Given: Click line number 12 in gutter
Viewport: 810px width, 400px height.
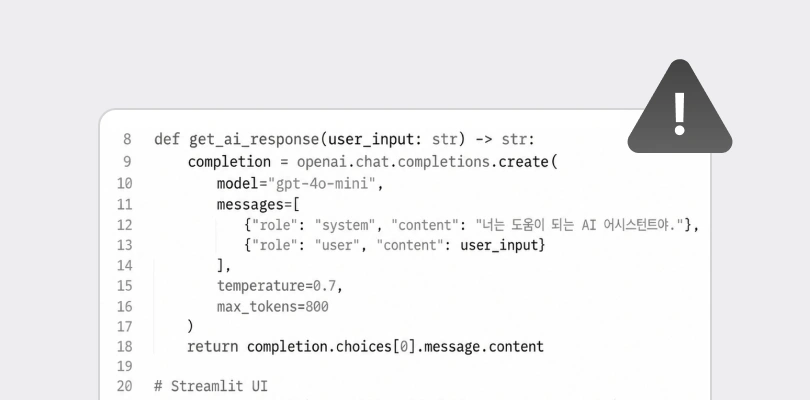Looking at the screenshot, I should tap(124, 225).
